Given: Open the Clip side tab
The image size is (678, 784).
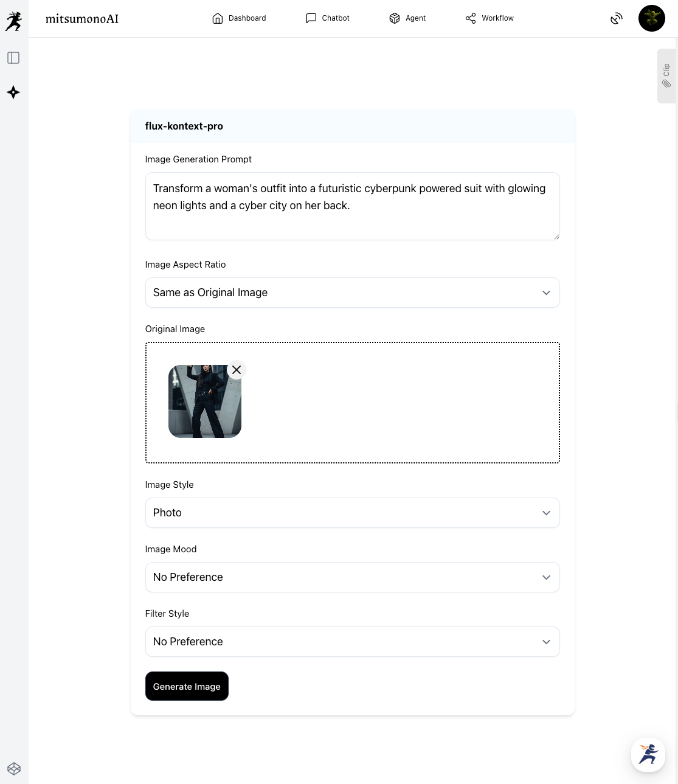Looking at the screenshot, I should (x=666, y=76).
